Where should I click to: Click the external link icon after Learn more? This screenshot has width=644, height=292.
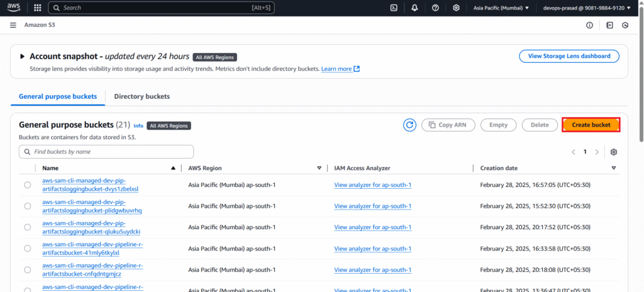click(x=357, y=69)
